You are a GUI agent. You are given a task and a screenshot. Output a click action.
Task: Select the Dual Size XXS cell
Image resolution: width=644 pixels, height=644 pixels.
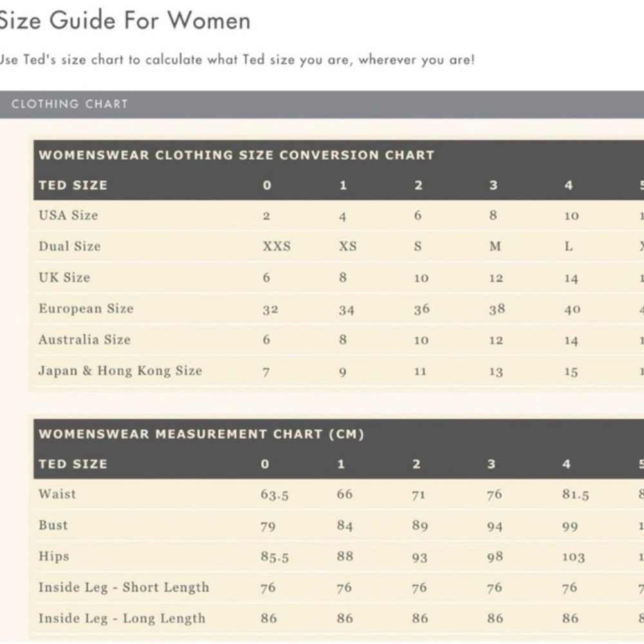tap(277, 246)
